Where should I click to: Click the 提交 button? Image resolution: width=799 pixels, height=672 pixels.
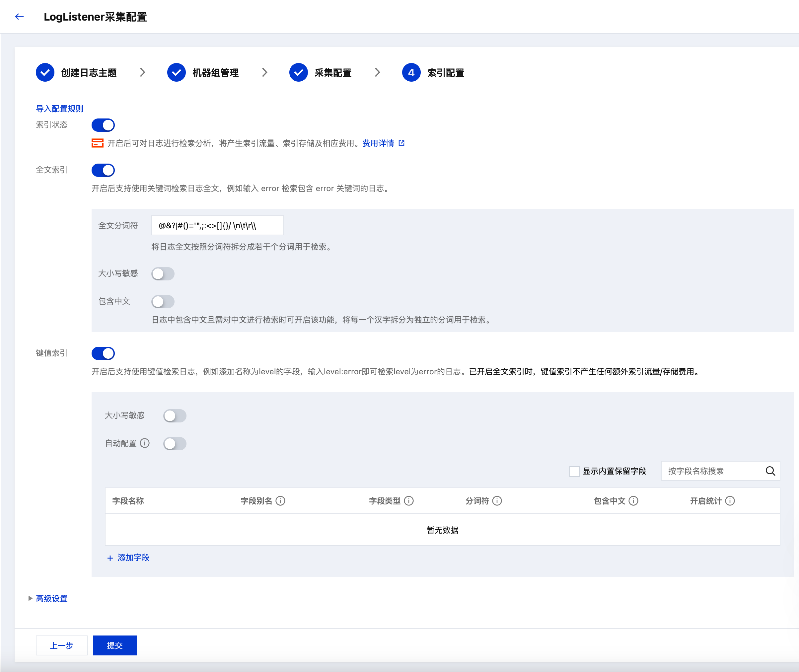coord(114,645)
